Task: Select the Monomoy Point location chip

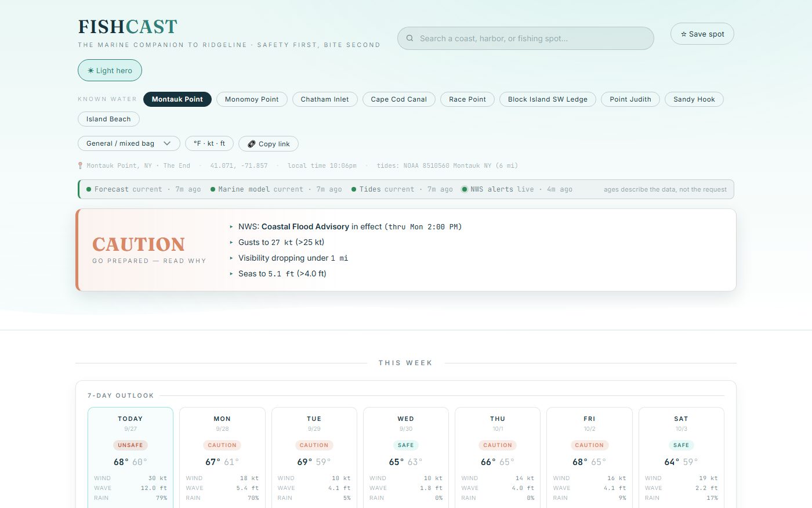Action: [x=252, y=99]
